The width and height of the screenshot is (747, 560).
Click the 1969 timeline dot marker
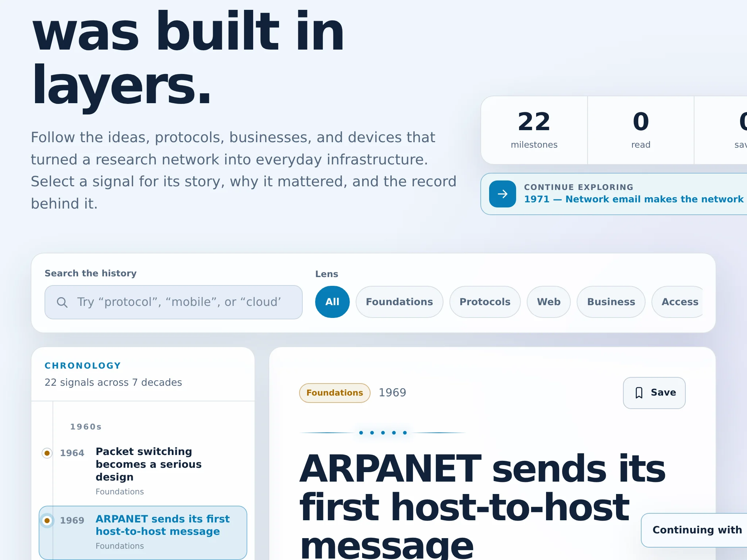(47, 520)
